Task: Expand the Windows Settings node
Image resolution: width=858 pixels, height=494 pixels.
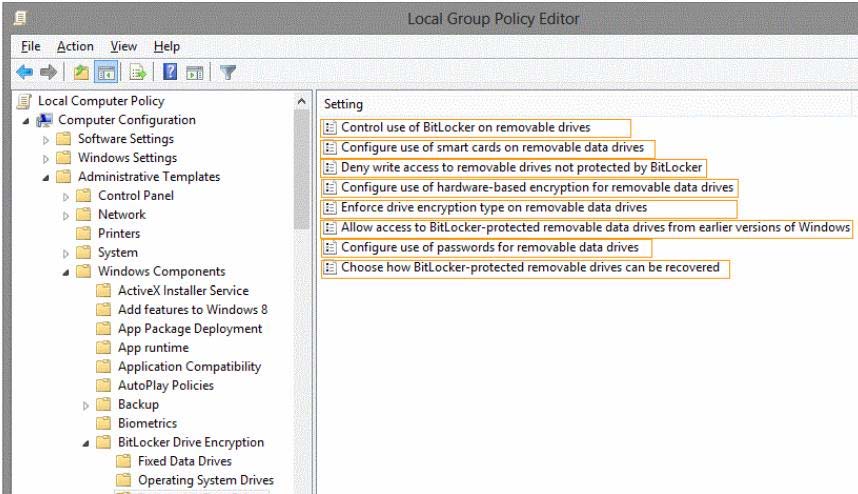Action: pyautogui.click(x=46, y=159)
